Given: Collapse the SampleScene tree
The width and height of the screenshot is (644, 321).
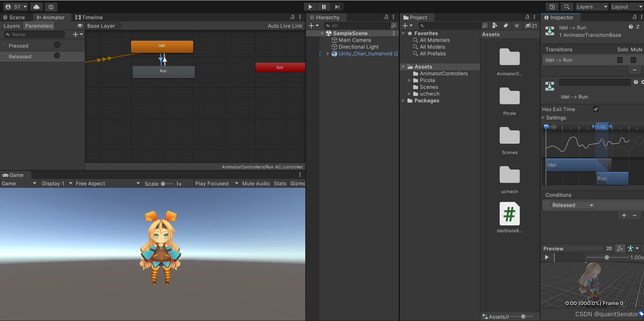Looking at the screenshot, I should [x=322, y=33].
